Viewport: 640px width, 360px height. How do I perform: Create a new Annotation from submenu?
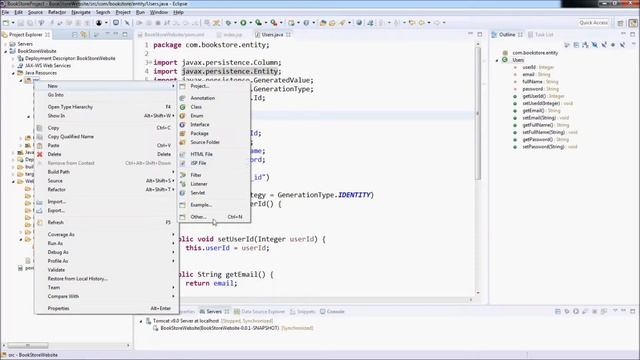click(x=214, y=98)
